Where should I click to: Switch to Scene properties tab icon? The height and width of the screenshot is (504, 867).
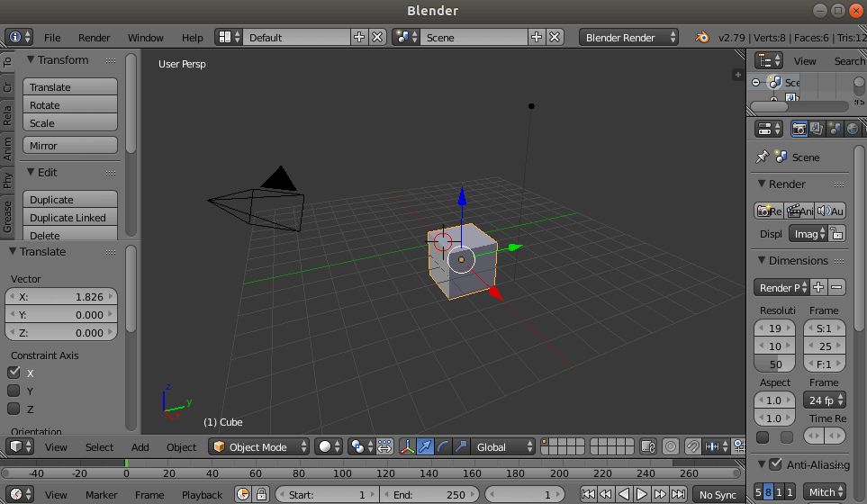coord(835,129)
